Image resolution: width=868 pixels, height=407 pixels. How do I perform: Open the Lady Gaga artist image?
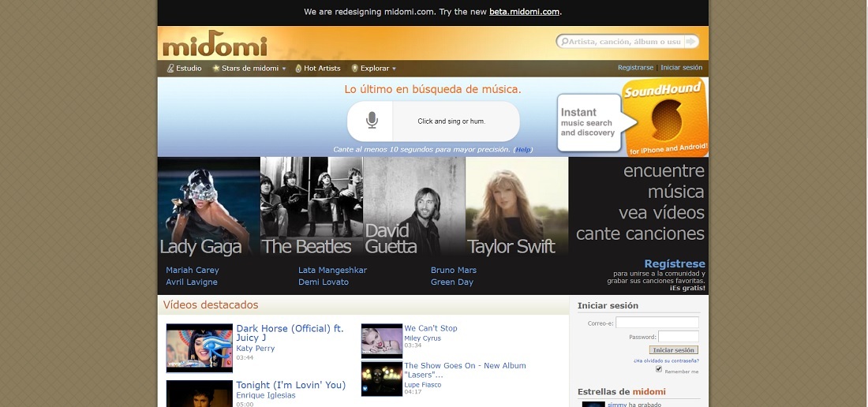click(x=208, y=207)
